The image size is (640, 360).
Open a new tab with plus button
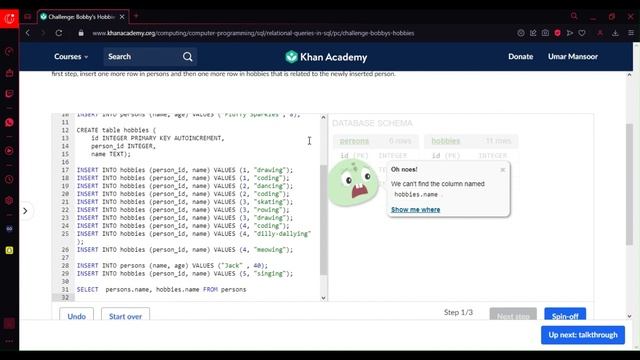pos(136,16)
